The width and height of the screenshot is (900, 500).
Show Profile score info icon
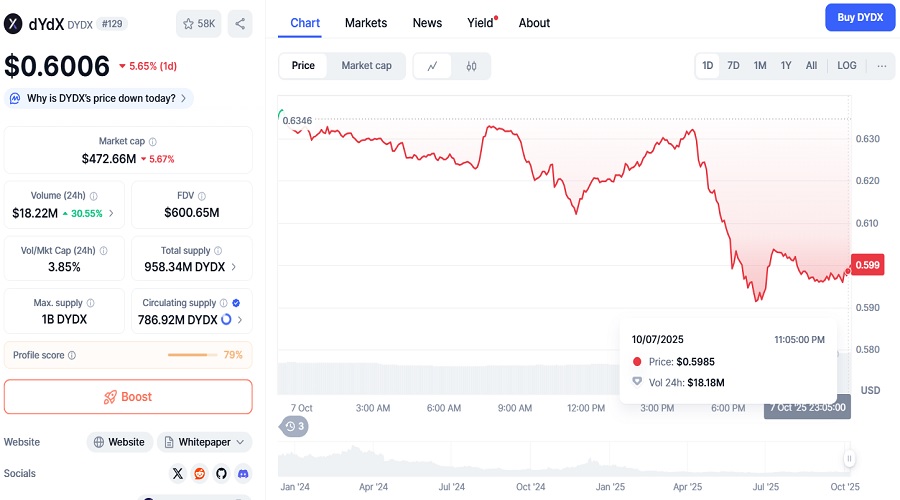(x=72, y=355)
